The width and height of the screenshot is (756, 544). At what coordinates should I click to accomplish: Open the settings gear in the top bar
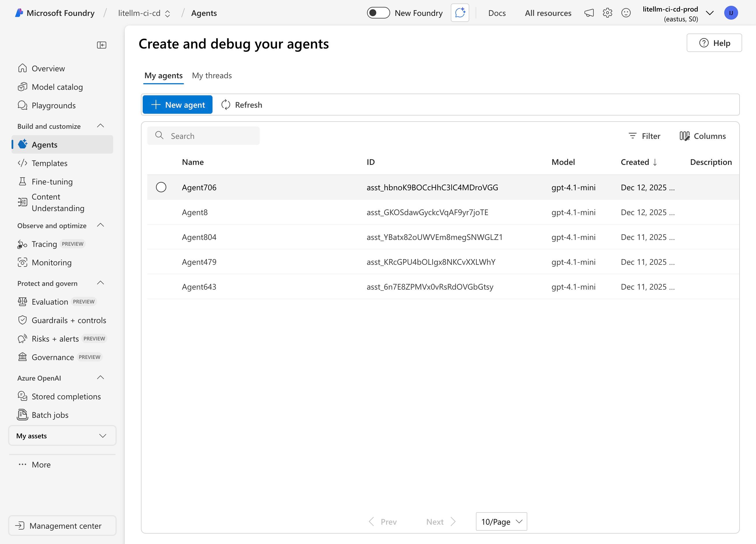607,13
